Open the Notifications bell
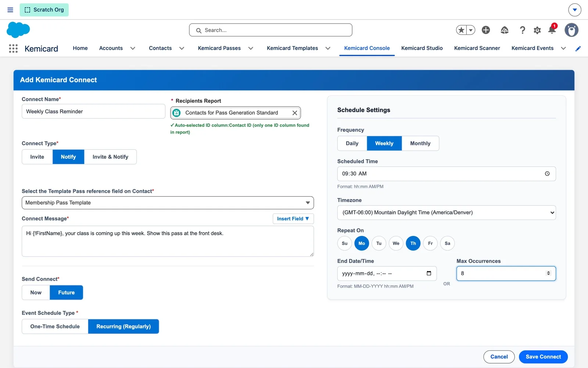 [552, 30]
